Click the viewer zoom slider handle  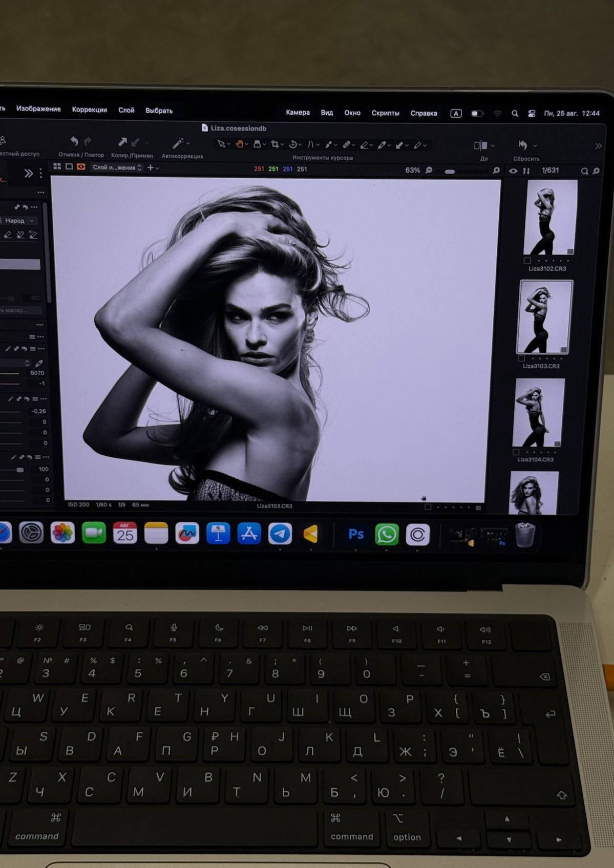coord(450,172)
